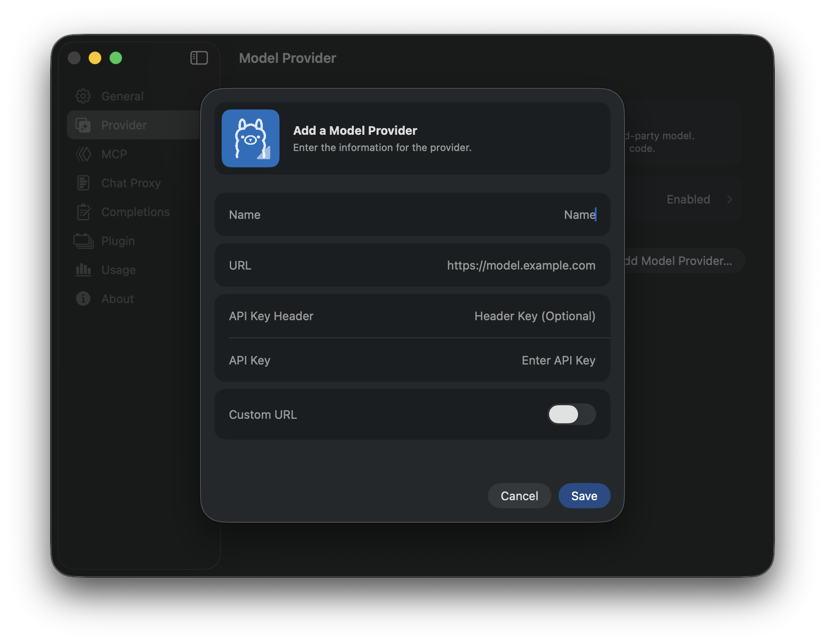Click the Header Key (Optional) field
Screen dimensions: 825x644
(x=412, y=316)
